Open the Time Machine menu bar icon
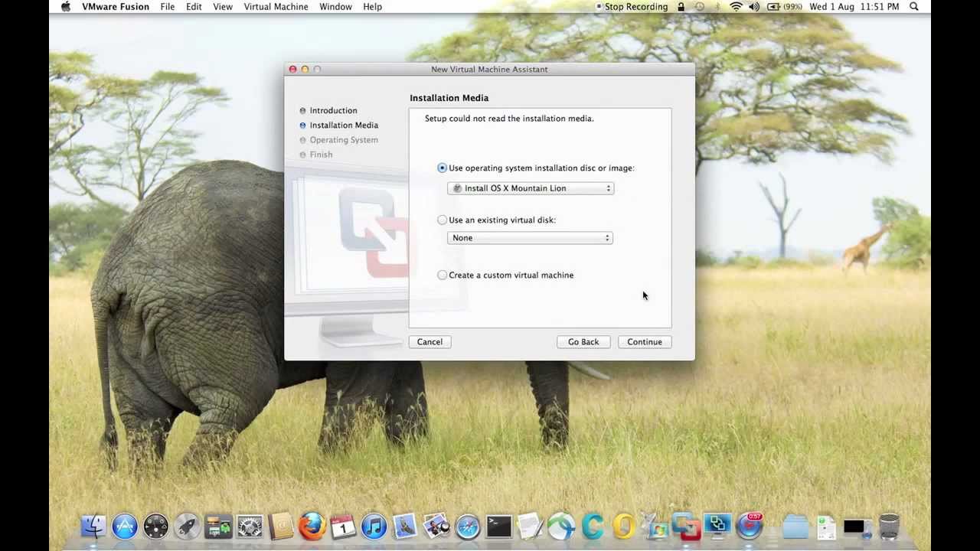980x551 pixels. [x=700, y=6]
